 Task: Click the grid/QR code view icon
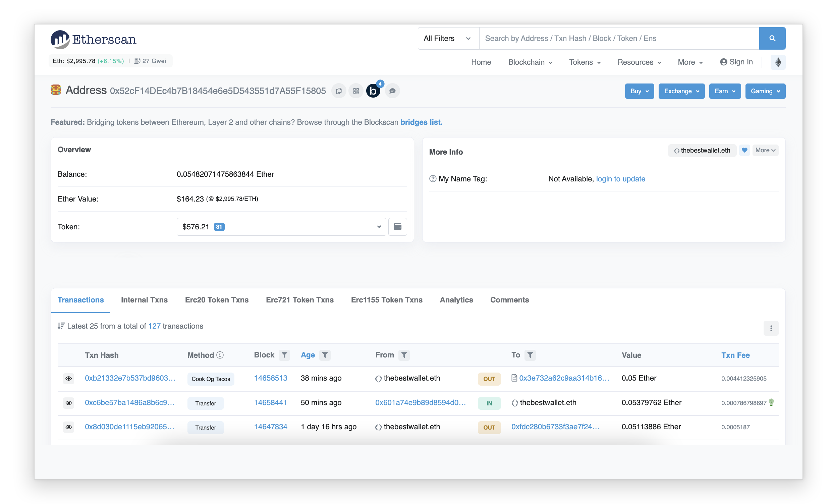355,91
